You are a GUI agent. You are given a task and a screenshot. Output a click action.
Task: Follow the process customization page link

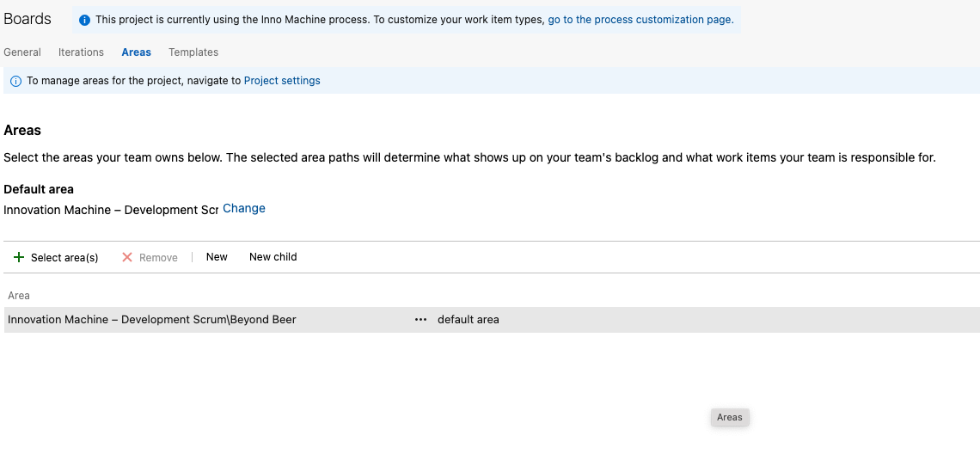(x=640, y=20)
